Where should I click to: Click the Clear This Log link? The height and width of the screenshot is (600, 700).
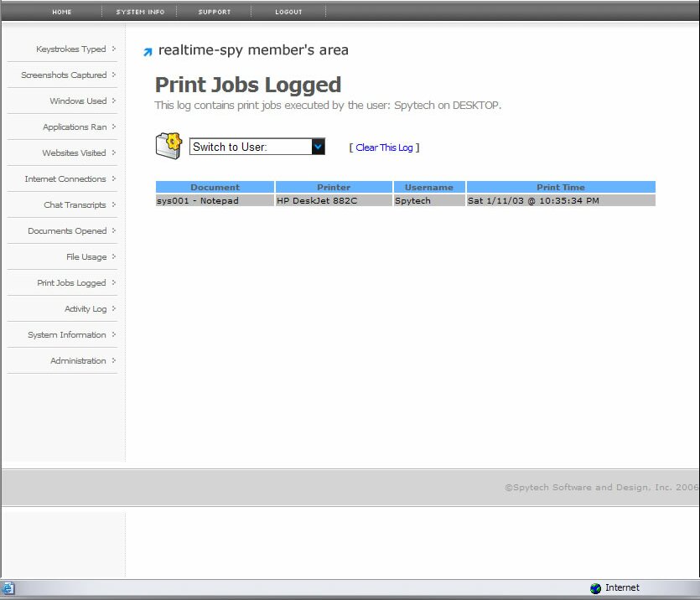tap(384, 147)
